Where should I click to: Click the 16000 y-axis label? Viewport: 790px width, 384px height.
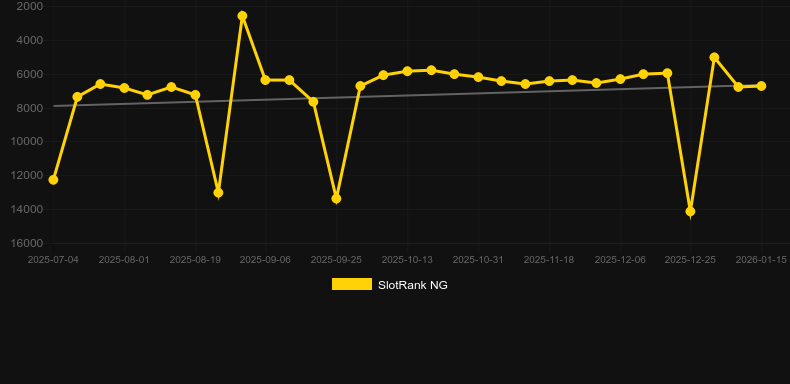coord(27,243)
